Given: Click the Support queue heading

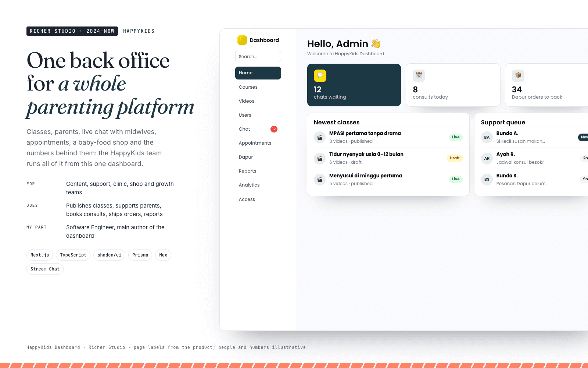Looking at the screenshot, I should point(503,123).
